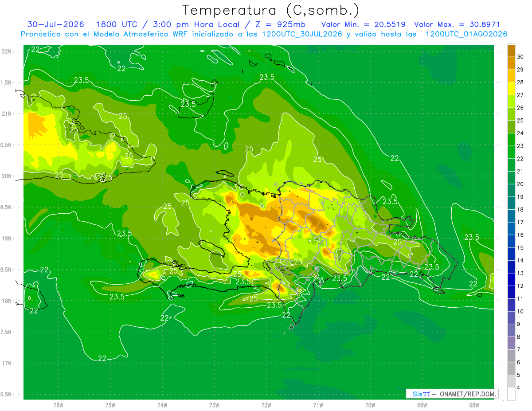Screen dimensions: 532x411
Task: Click the initialization stamp "1200UTC_30JUL2026"
Action: [x=302, y=34]
